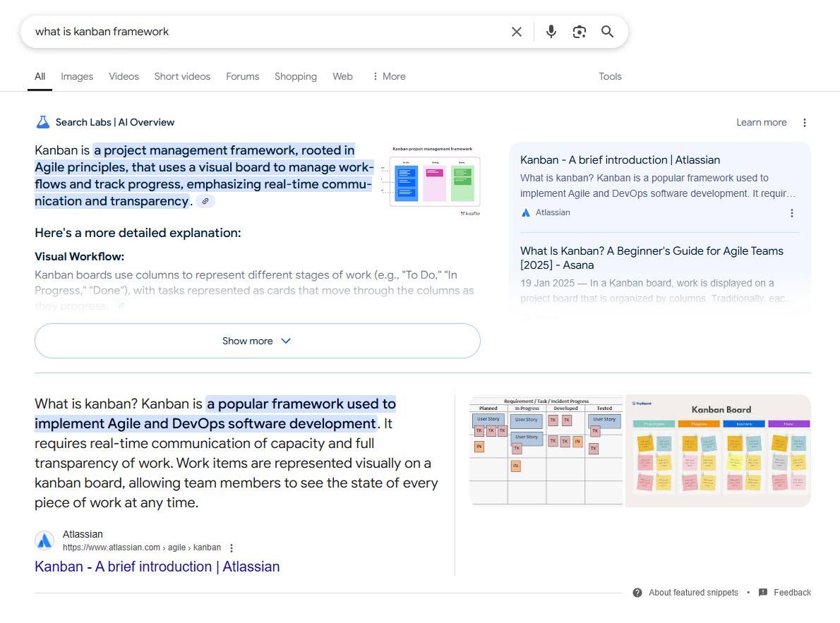The width and height of the screenshot is (840, 623).
Task: Expand the More search filters menu
Action: (x=390, y=77)
